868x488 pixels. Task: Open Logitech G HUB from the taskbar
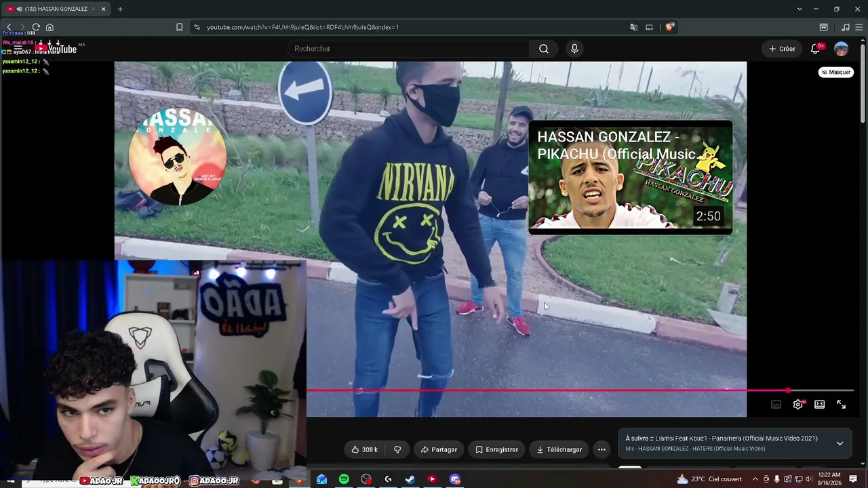tap(388, 479)
